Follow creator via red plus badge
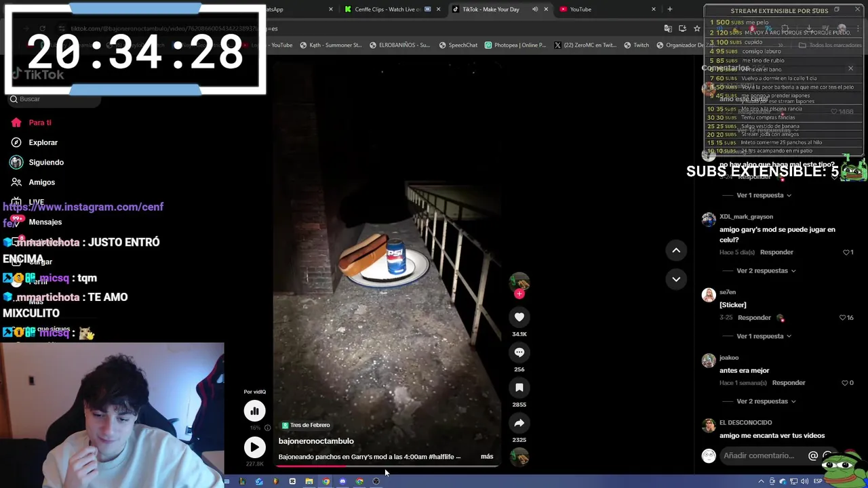868x488 pixels. pos(519,294)
